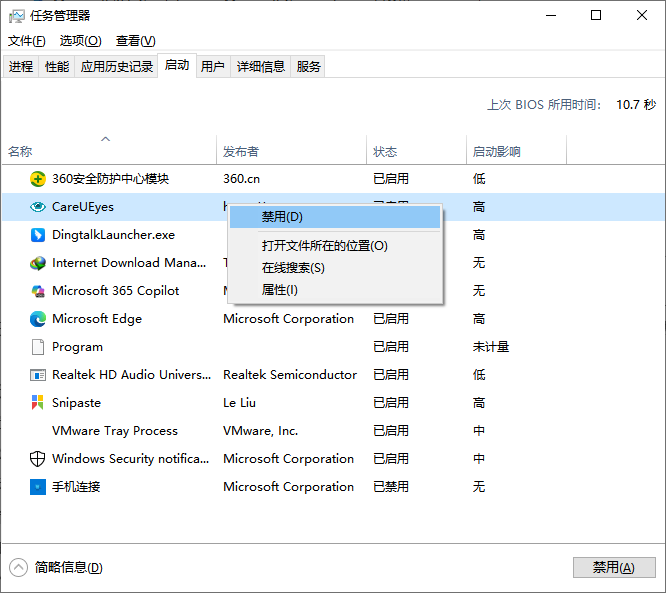666x593 pixels.
Task: Click 低 impact of Realtek row
Action: tap(479, 375)
